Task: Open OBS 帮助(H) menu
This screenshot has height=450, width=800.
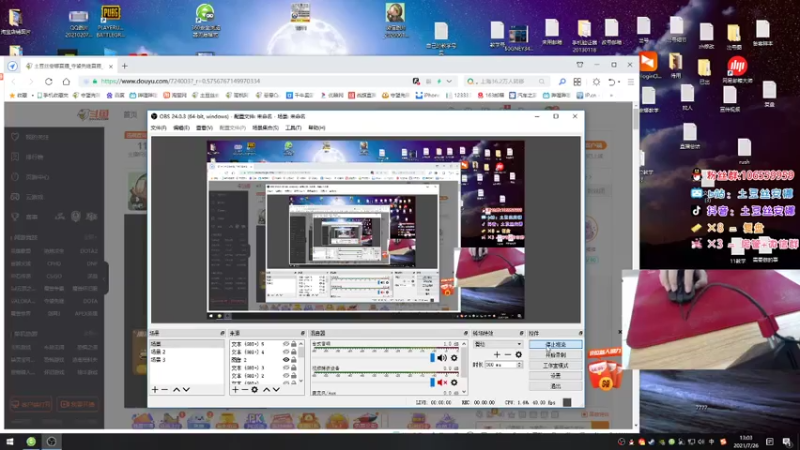Action: click(x=316, y=128)
